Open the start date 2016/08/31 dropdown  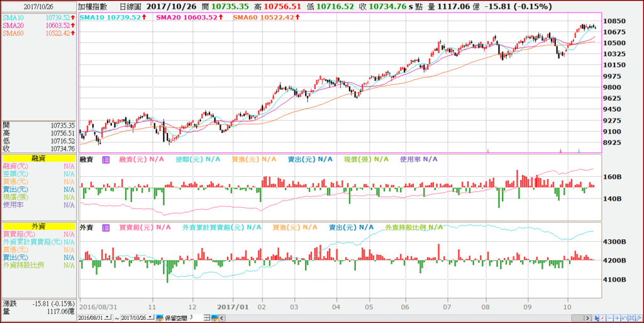click(108, 318)
